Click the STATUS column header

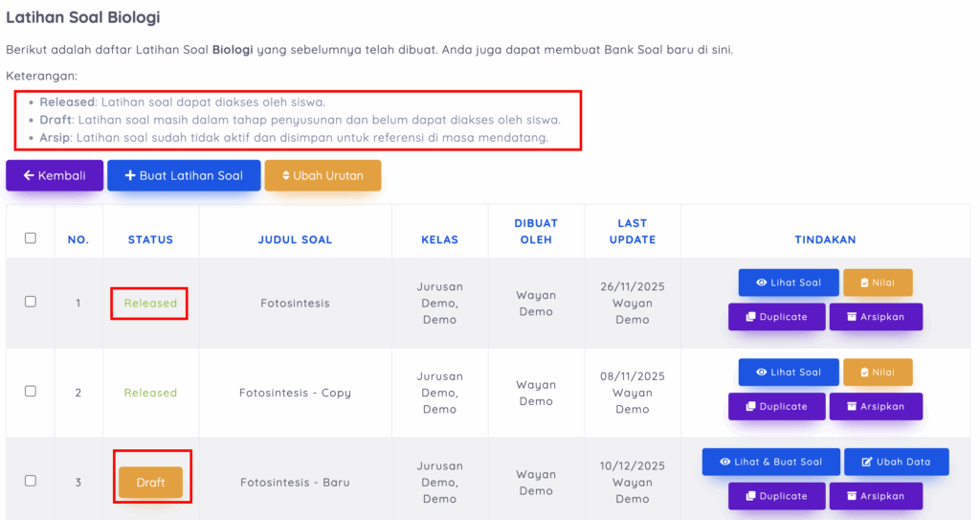click(x=150, y=239)
